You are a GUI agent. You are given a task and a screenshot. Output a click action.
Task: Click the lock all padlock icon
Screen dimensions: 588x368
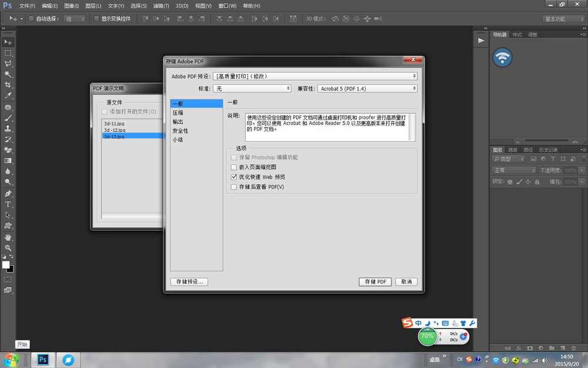(537, 182)
